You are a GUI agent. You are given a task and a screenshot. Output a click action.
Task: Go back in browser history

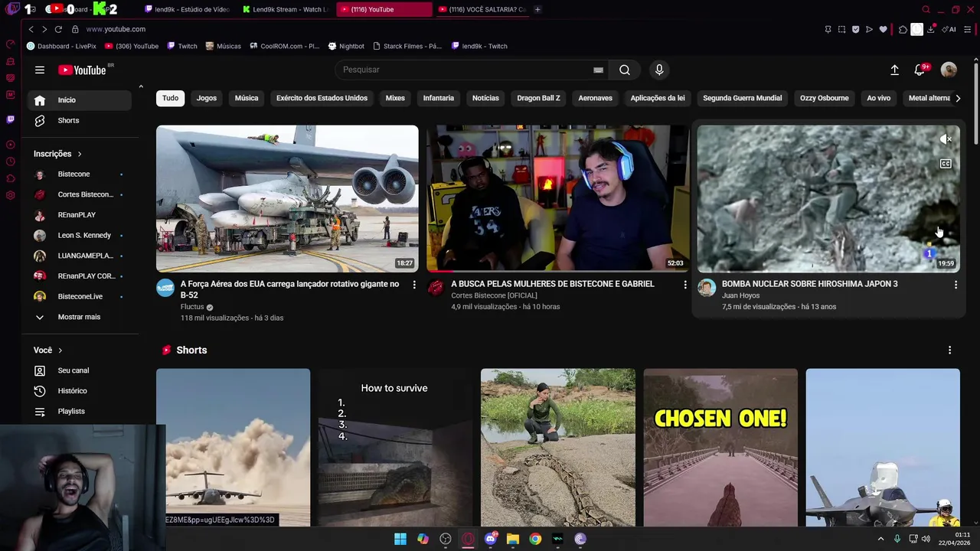coord(31,29)
